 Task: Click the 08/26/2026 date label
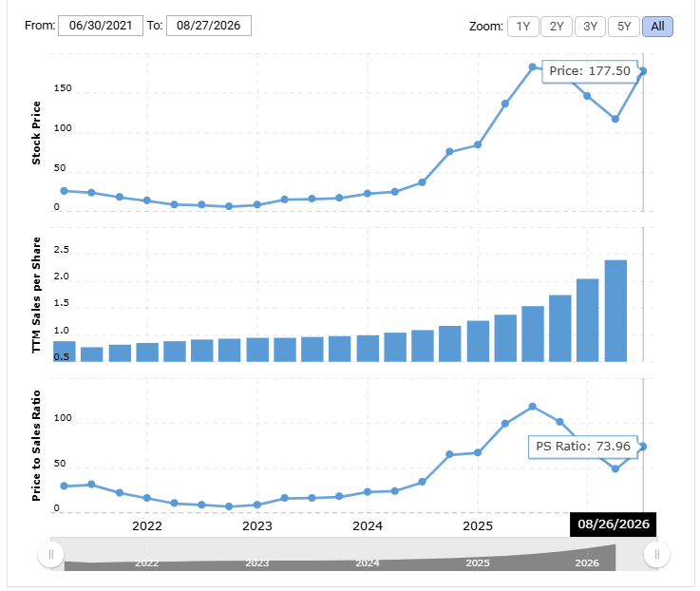[614, 524]
